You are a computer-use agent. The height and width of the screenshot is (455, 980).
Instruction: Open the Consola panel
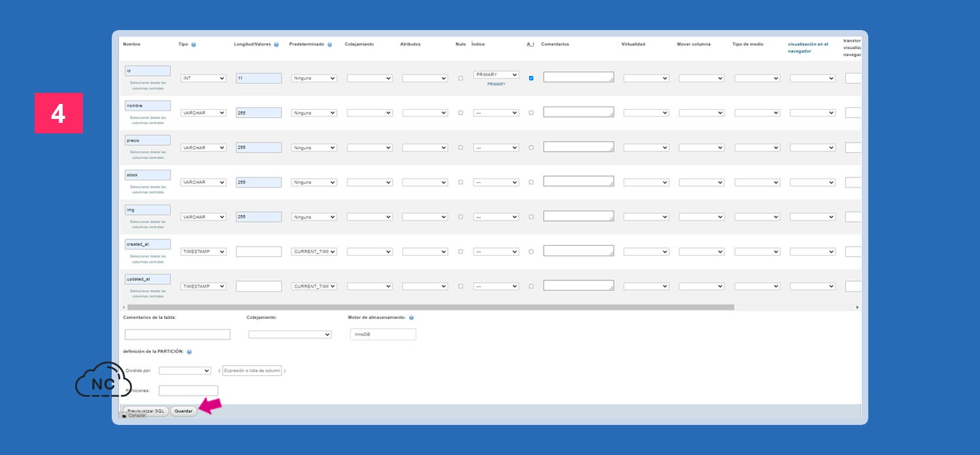tap(133, 415)
